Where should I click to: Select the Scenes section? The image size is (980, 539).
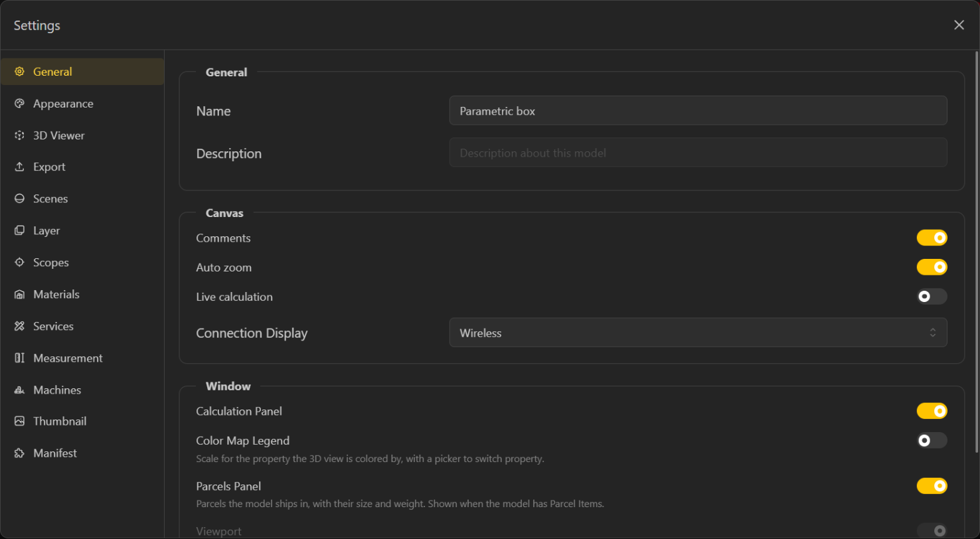[82, 199]
